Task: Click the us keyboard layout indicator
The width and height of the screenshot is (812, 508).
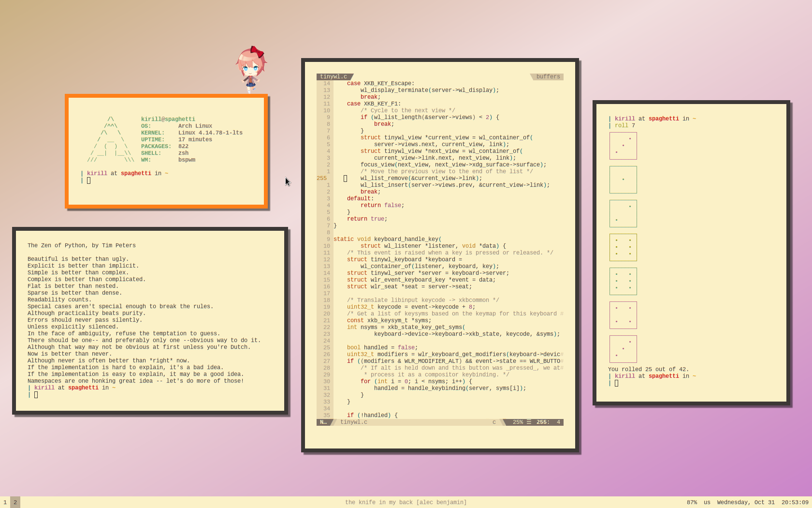Action: (707, 502)
